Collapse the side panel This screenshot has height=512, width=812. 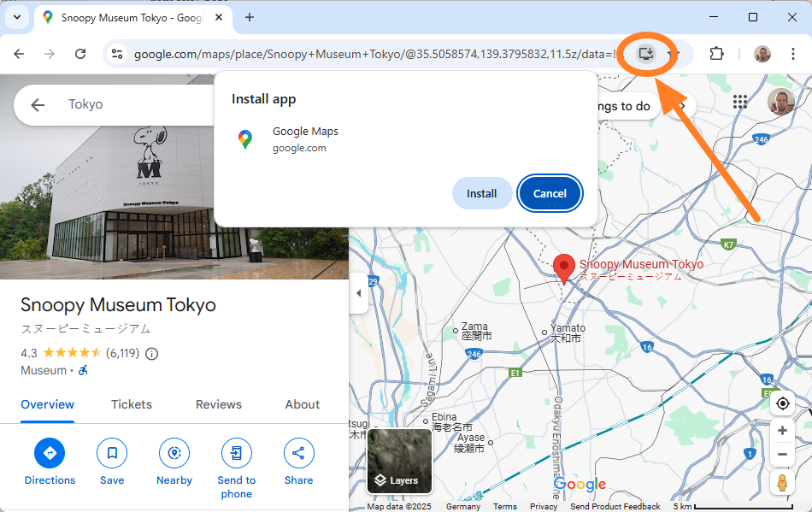pyautogui.click(x=359, y=293)
